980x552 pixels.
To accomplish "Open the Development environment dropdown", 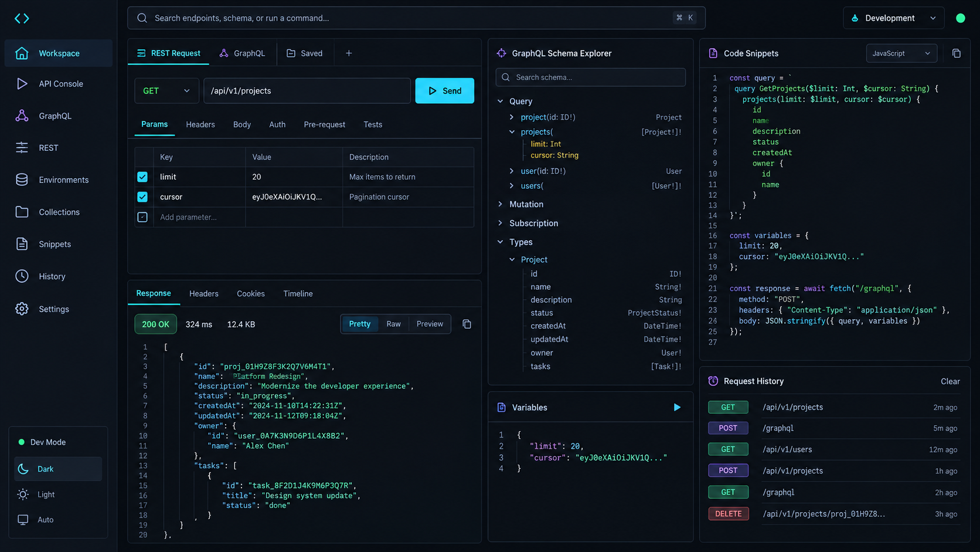I will (893, 18).
